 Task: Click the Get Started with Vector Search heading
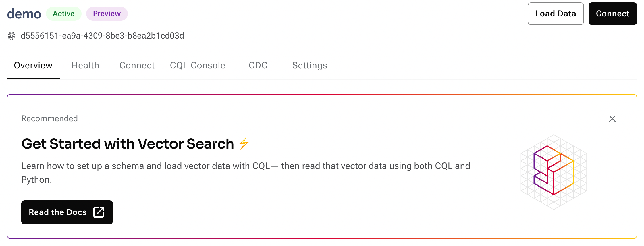[x=128, y=144]
